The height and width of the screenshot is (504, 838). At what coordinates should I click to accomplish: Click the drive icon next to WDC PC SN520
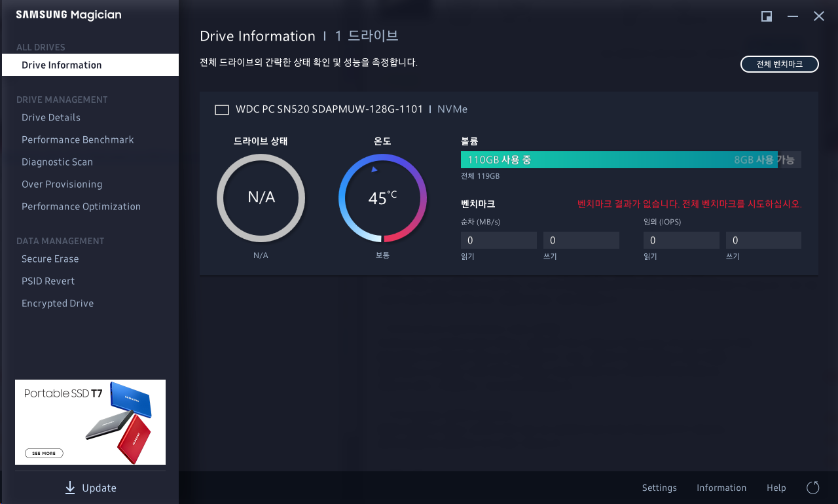click(222, 110)
